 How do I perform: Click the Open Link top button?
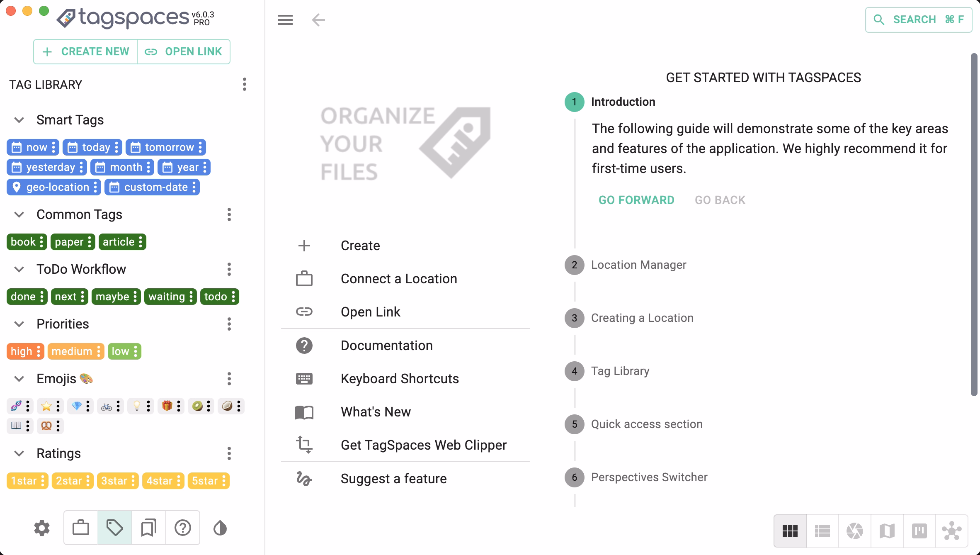184,51
